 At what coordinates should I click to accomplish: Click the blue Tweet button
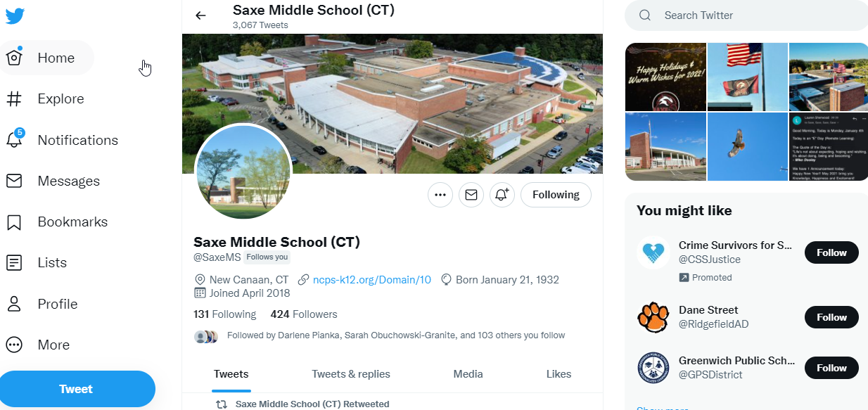76,389
